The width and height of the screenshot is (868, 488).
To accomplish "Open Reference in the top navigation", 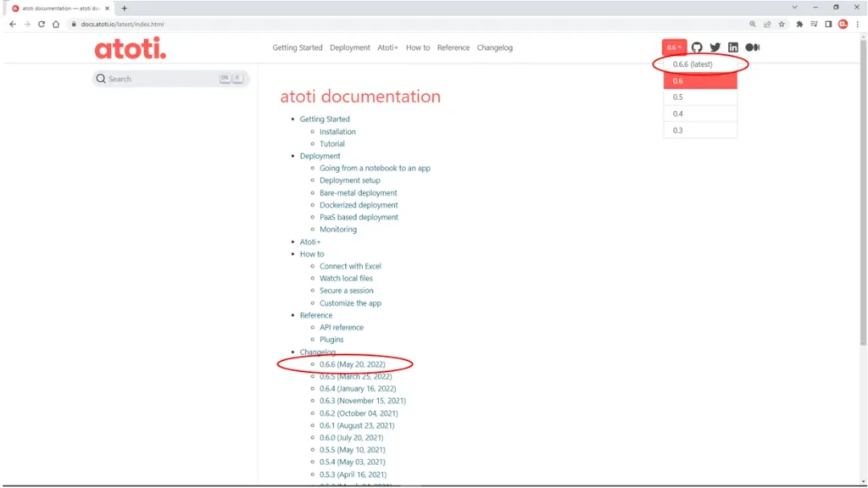I will tap(453, 47).
